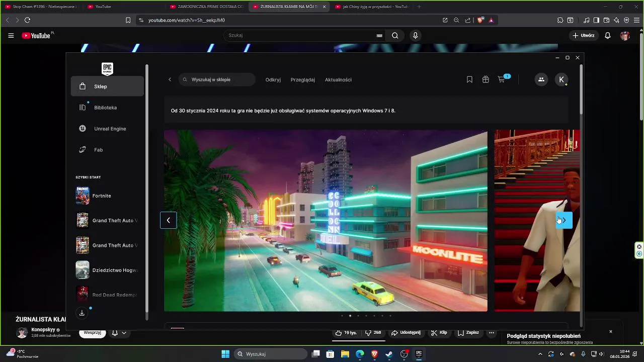Open the YouTube hamburger guide menu

(11, 35)
